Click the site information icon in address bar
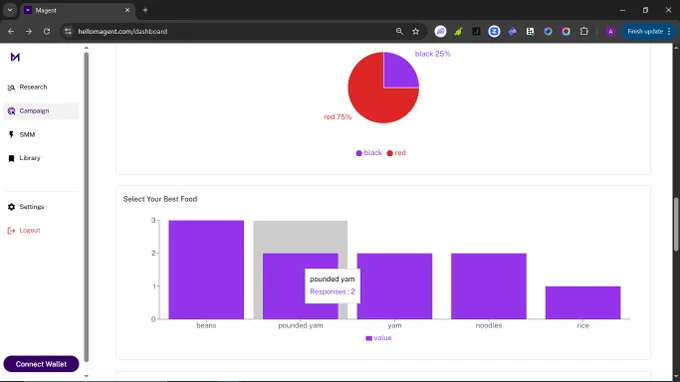Viewport: 680px width, 382px height. pos(68,32)
